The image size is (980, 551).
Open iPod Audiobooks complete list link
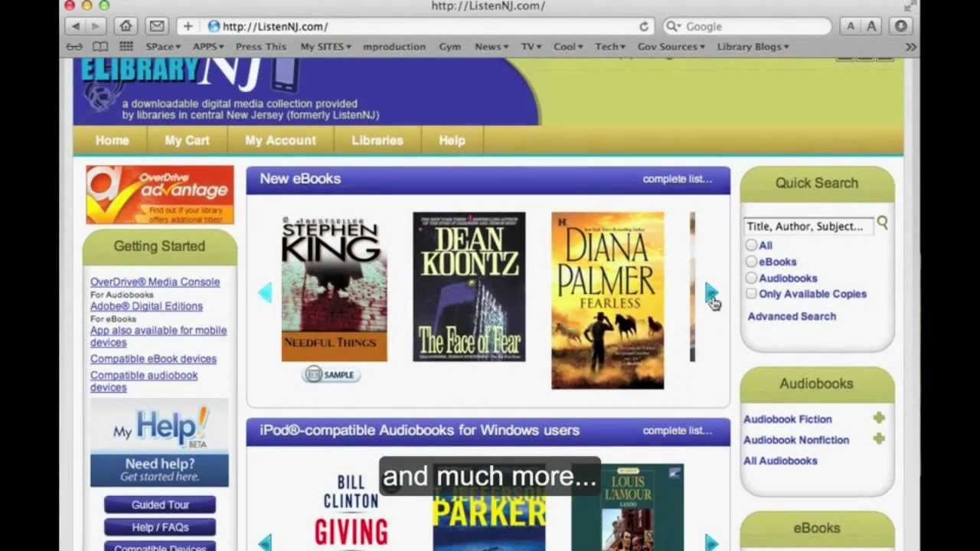click(x=678, y=431)
